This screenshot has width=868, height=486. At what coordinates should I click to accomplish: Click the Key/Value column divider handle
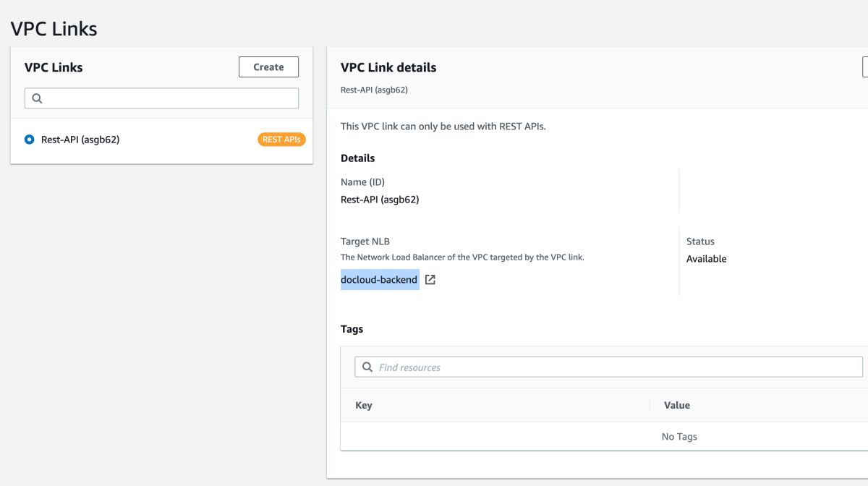click(x=650, y=405)
